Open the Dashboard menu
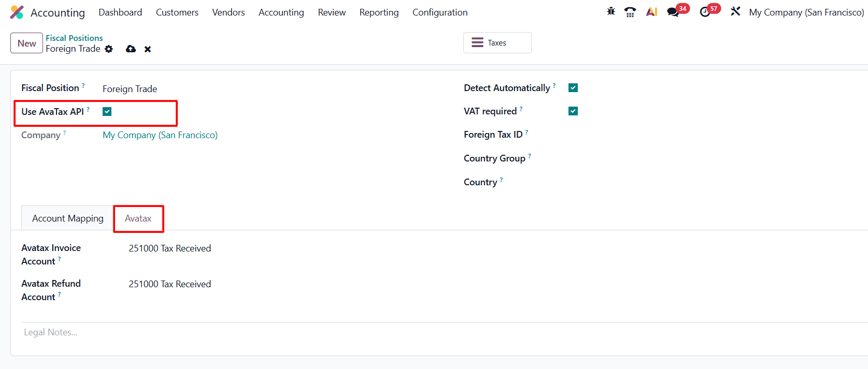 point(120,12)
